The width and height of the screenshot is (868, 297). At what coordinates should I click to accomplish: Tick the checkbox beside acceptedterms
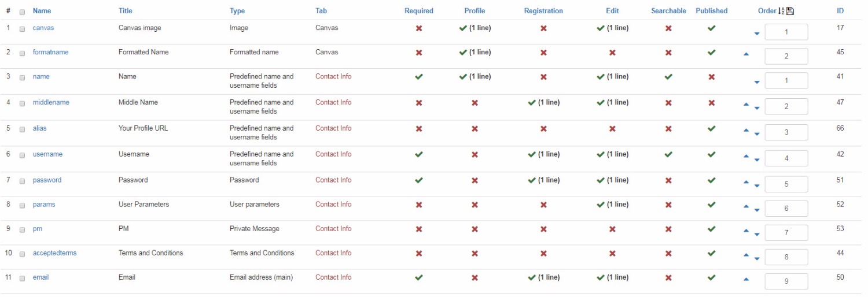(22, 254)
